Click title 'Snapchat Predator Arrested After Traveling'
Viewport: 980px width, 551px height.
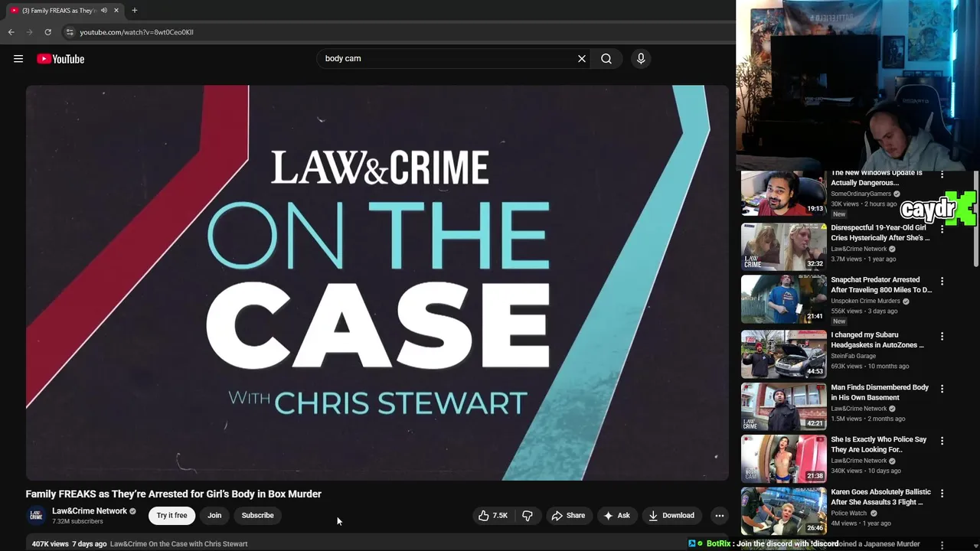click(881, 285)
